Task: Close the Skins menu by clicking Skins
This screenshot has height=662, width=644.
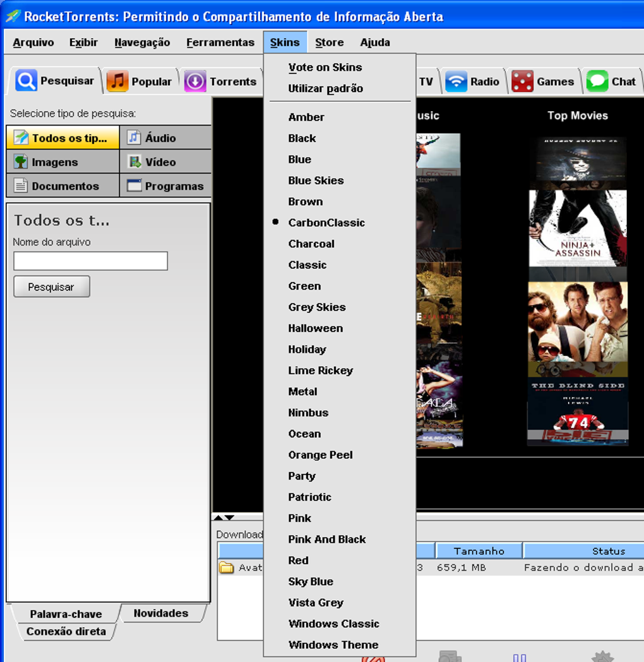Action: 285,42
